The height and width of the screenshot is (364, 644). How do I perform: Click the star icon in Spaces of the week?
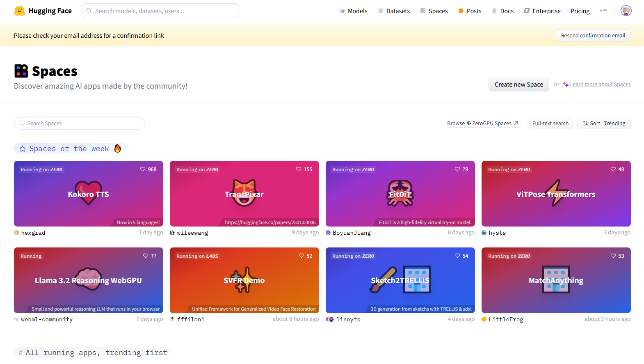point(23,149)
